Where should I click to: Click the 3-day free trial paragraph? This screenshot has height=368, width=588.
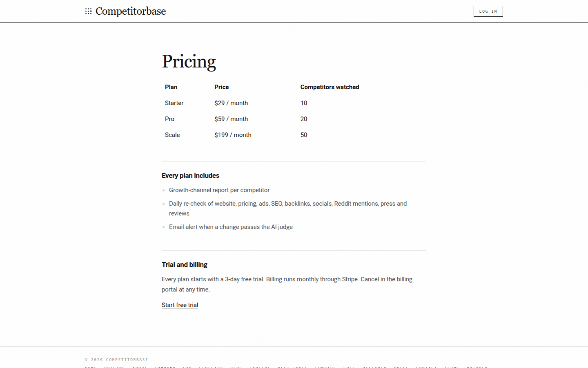287,284
